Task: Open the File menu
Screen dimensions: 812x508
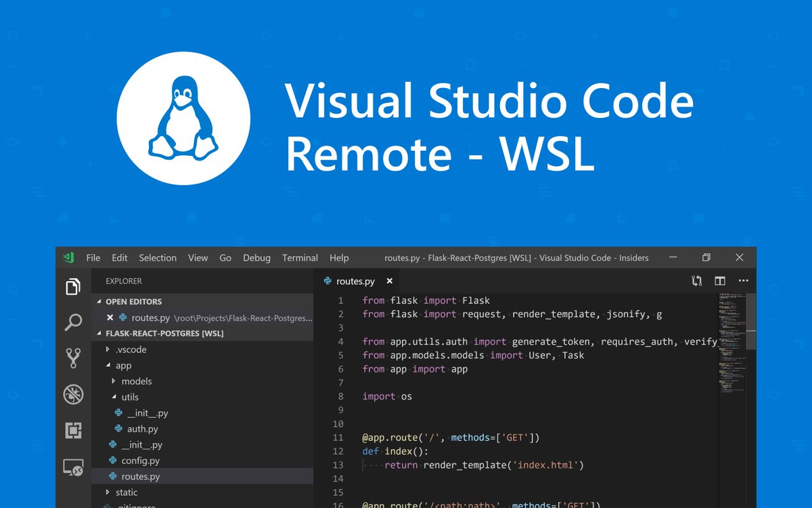Action: click(x=93, y=258)
